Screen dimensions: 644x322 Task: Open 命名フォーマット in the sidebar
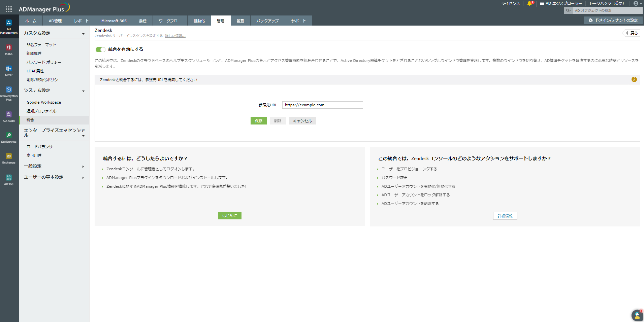41,45
